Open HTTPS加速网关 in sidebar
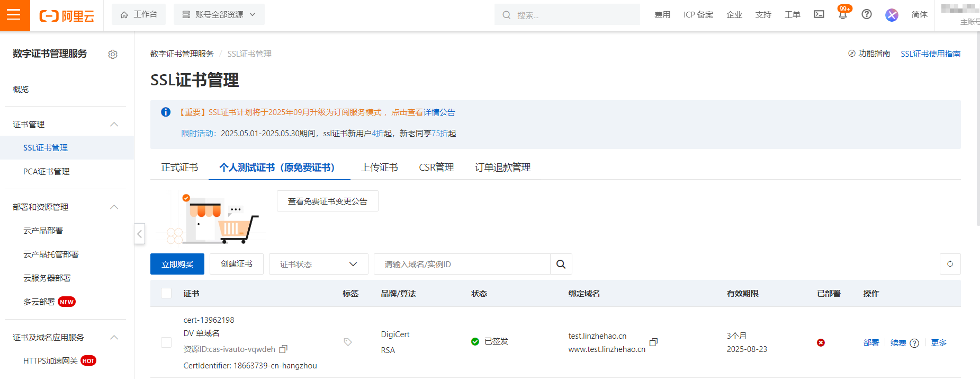 click(50, 361)
